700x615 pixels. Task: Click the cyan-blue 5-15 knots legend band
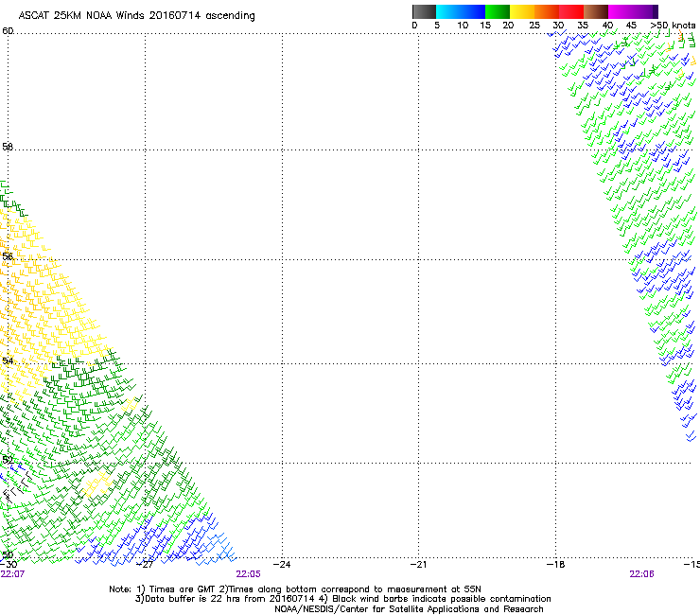(x=461, y=11)
